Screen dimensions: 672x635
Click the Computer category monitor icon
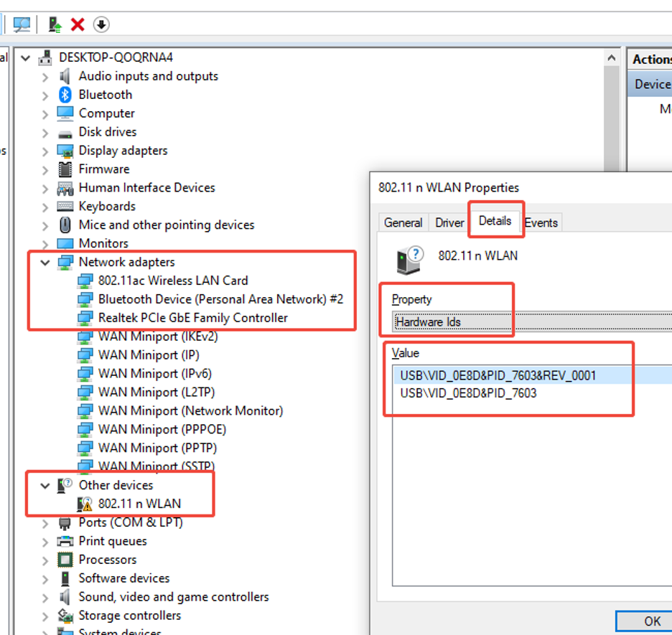(x=65, y=113)
